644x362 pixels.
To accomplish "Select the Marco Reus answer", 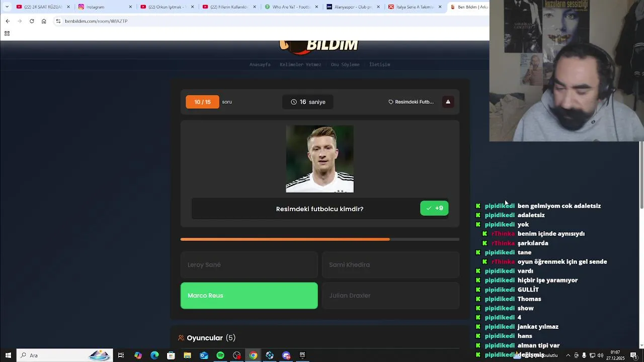I will coord(249,296).
